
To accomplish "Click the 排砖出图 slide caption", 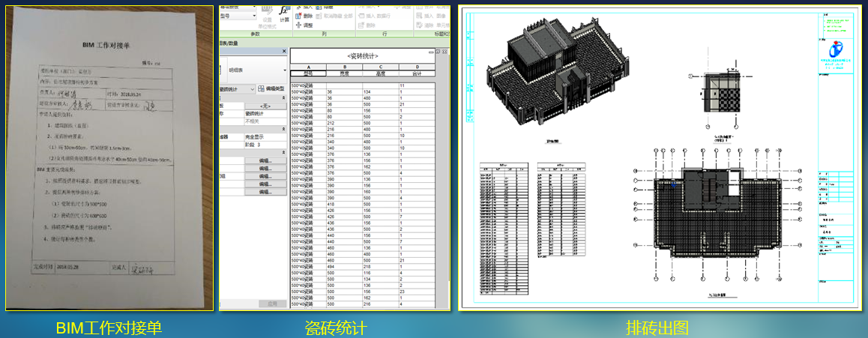I will [657, 328].
